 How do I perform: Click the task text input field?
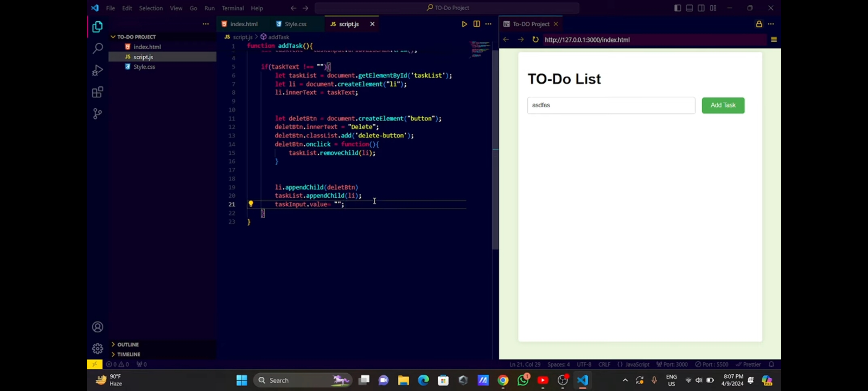pos(611,105)
